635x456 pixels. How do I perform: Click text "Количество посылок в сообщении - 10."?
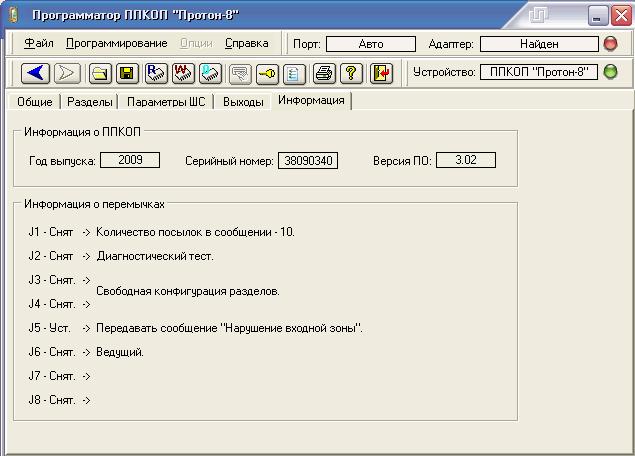[x=196, y=232]
